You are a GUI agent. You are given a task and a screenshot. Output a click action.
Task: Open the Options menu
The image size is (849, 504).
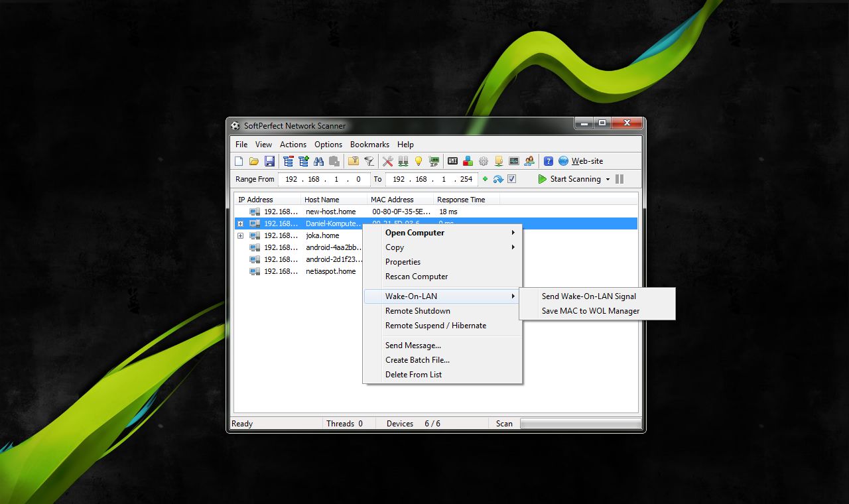pos(328,145)
